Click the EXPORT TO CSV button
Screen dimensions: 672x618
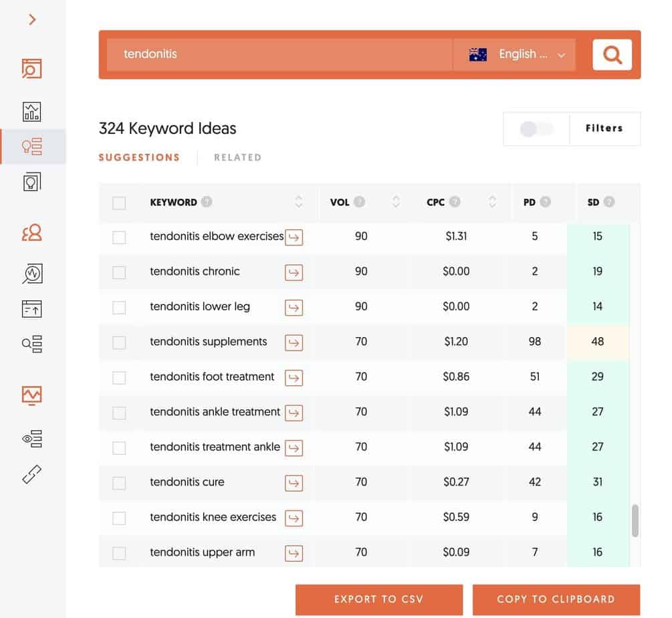pos(379,599)
